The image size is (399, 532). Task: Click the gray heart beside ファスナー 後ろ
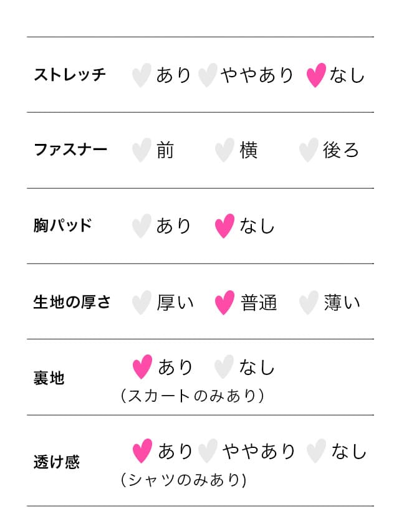[x=308, y=151]
